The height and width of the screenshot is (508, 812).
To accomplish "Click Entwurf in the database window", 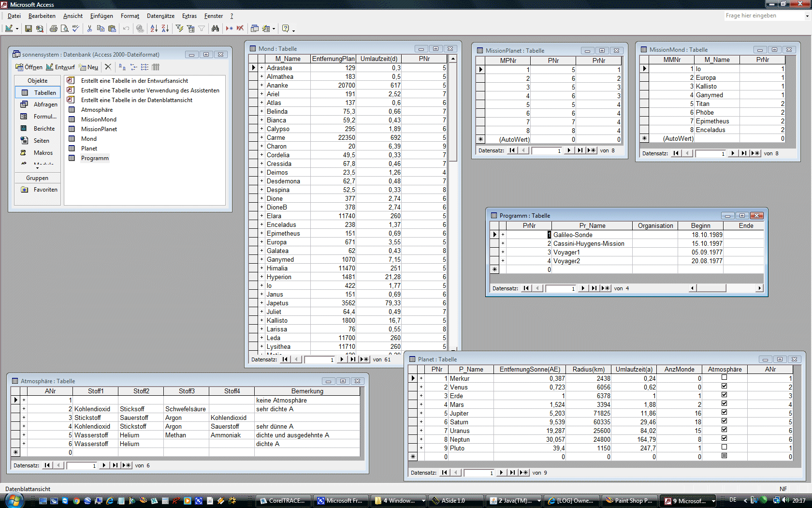I will coord(60,67).
